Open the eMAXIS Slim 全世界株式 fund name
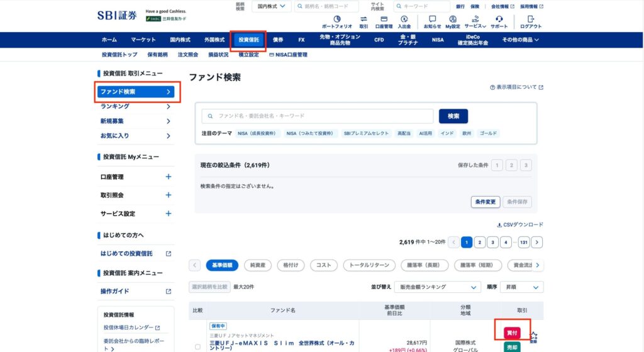 click(x=282, y=346)
